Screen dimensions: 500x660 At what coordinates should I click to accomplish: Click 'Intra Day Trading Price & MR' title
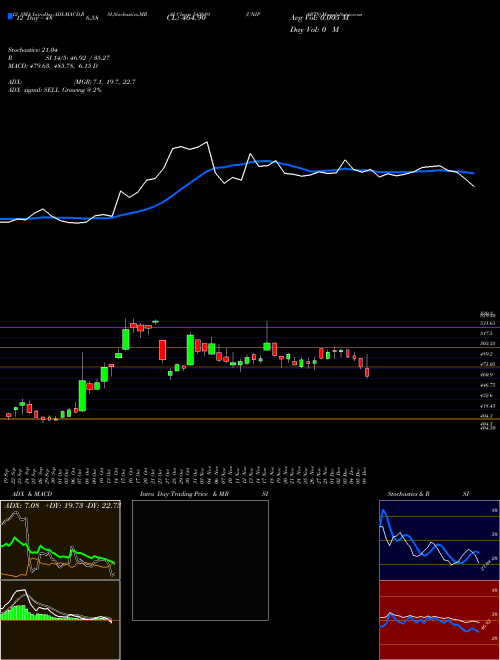(x=184, y=494)
